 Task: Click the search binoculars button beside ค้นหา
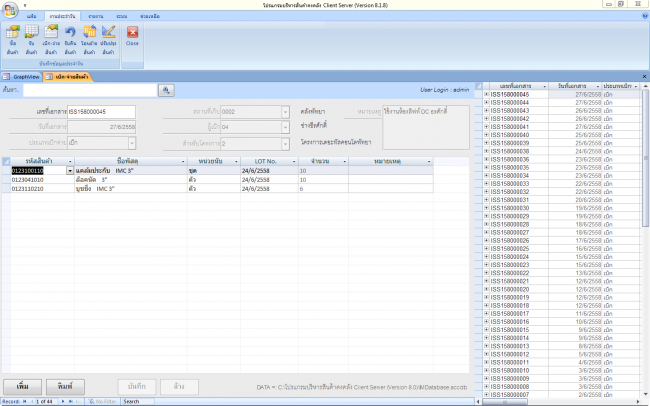[166, 90]
